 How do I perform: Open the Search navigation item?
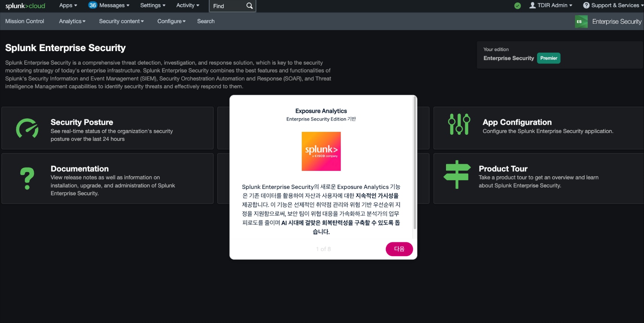(x=206, y=21)
